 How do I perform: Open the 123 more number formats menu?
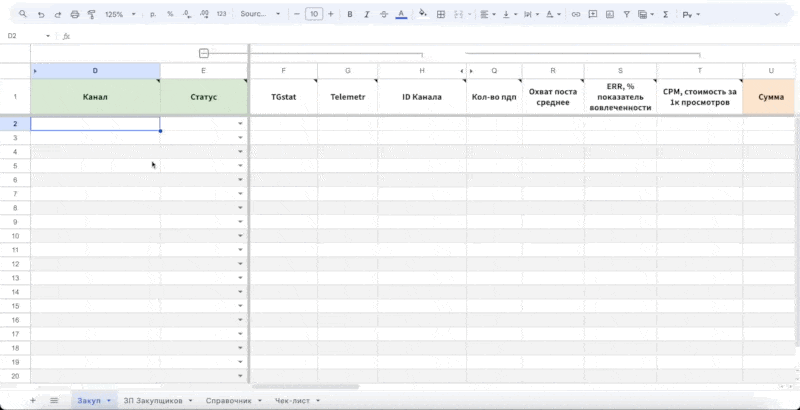point(221,14)
